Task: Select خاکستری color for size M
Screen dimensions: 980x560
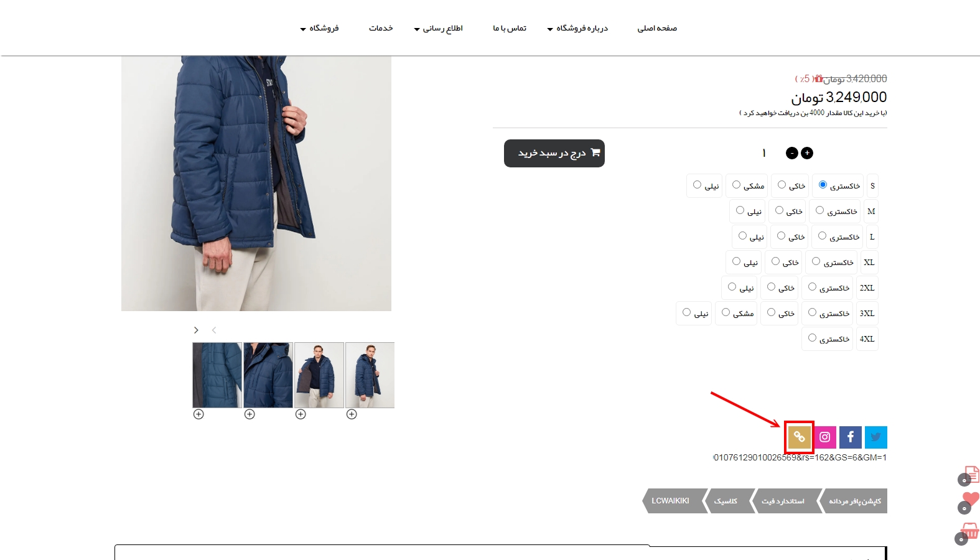Action: 819,210
